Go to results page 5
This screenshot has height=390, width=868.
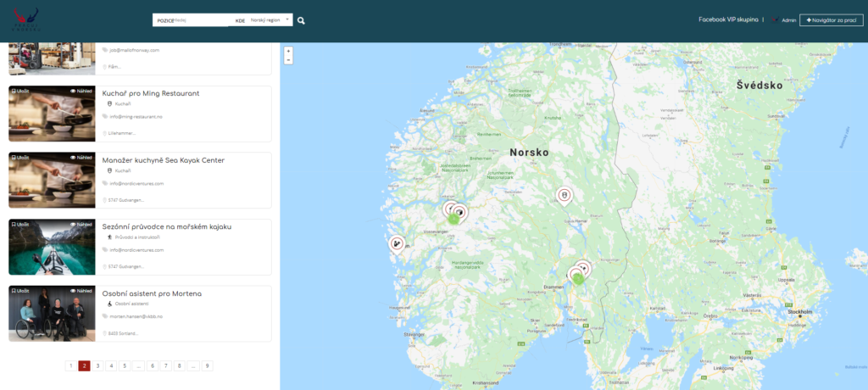[125, 365]
